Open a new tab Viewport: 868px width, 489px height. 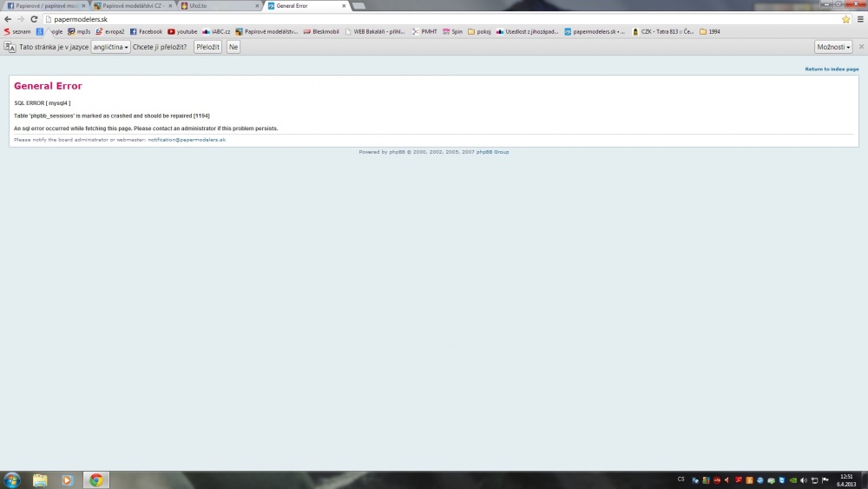(x=358, y=5)
